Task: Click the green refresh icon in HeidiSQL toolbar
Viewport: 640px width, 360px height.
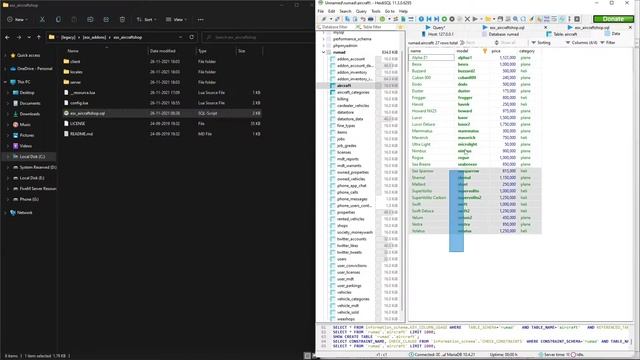Action: 382,19
